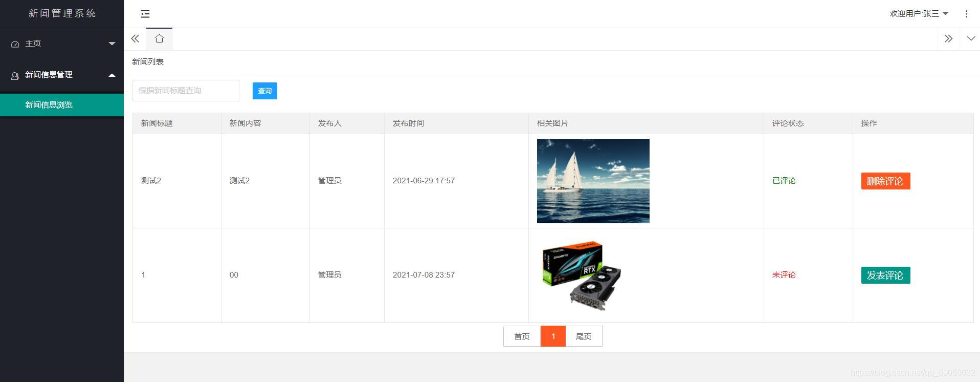Select the 新闻信息浏览 menu item

pyautogui.click(x=49, y=105)
